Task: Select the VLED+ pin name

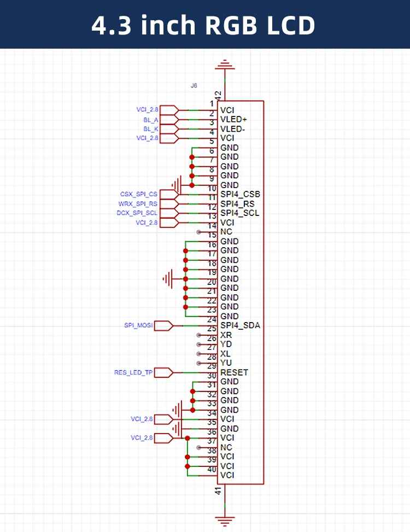Action: point(233,119)
